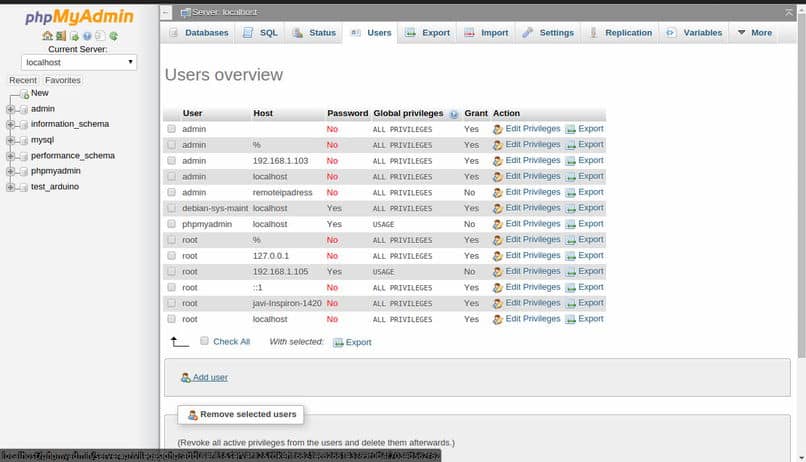Click the scrollbar down arrow
This screenshot has width=806, height=462.
click(x=801, y=457)
